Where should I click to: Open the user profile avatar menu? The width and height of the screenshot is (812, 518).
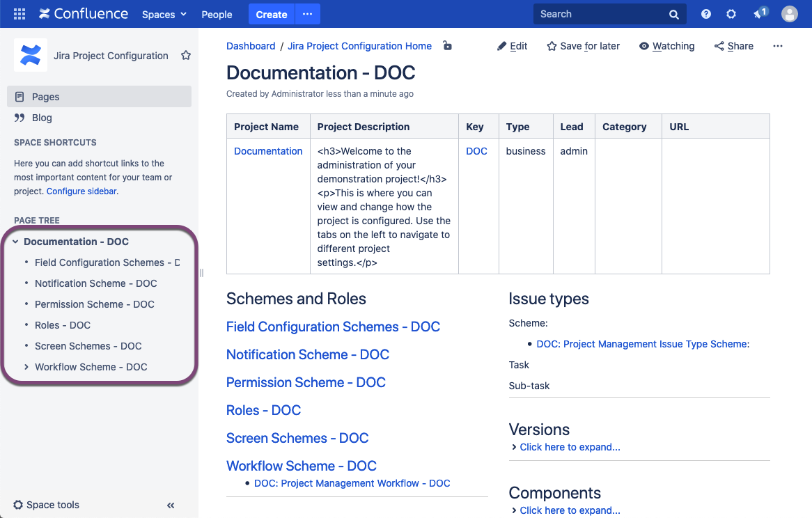point(789,14)
